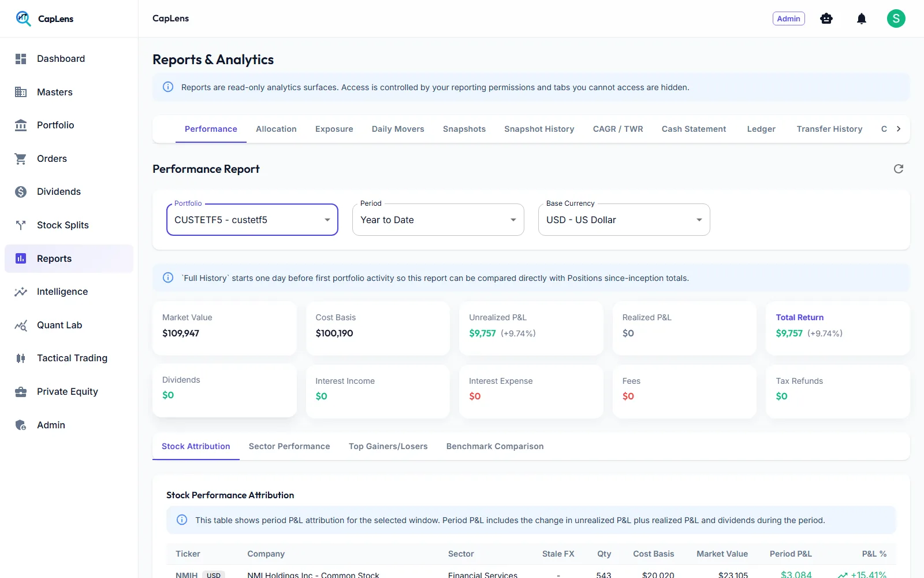The height and width of the screenshot is (578, 924).
Task: Open the CAGR / TWR tab
Action: click(x=618, y=129)
